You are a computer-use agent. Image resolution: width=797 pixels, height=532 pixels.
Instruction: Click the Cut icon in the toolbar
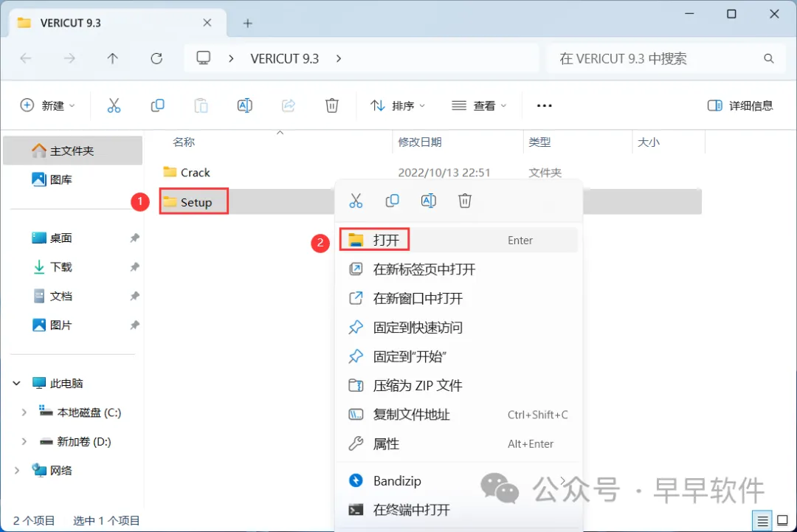114,106
